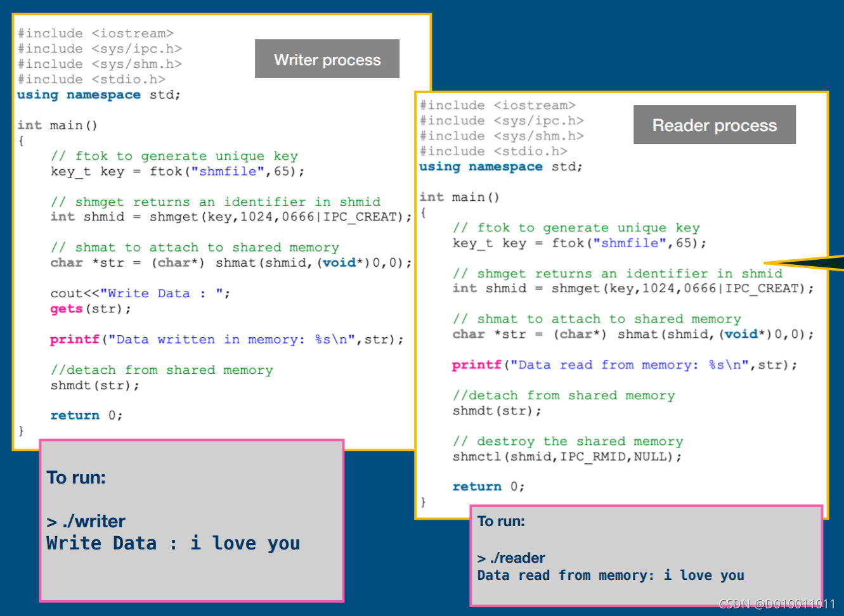Screen dimensions: 844x616
Task: Click the "> ./reader" command text
Action: coord(511,558)
